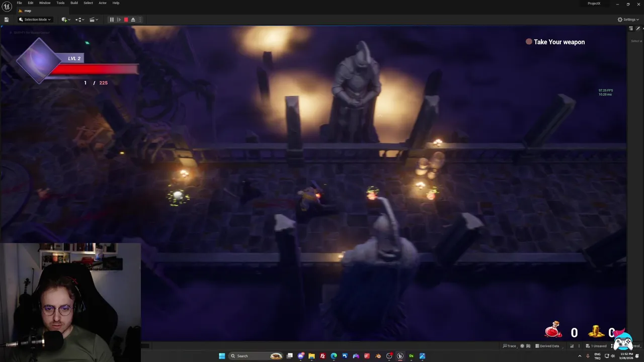This screenshot has height=362, width=644.
Task: Stop the play session with the red square
Action: pos(126,20)
